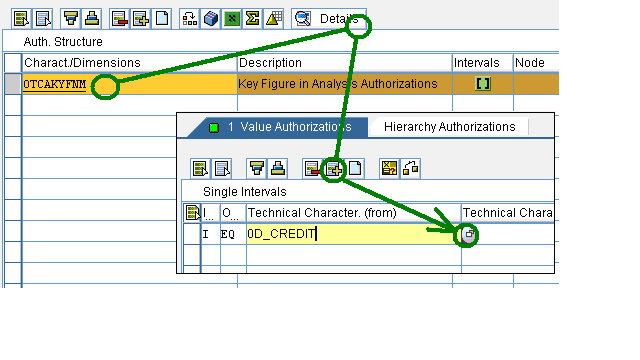Viewport: 640px width, 360px height.
Task: Select 'Key Figure in Analysis Authorizations' description cell
Action: 344,84
